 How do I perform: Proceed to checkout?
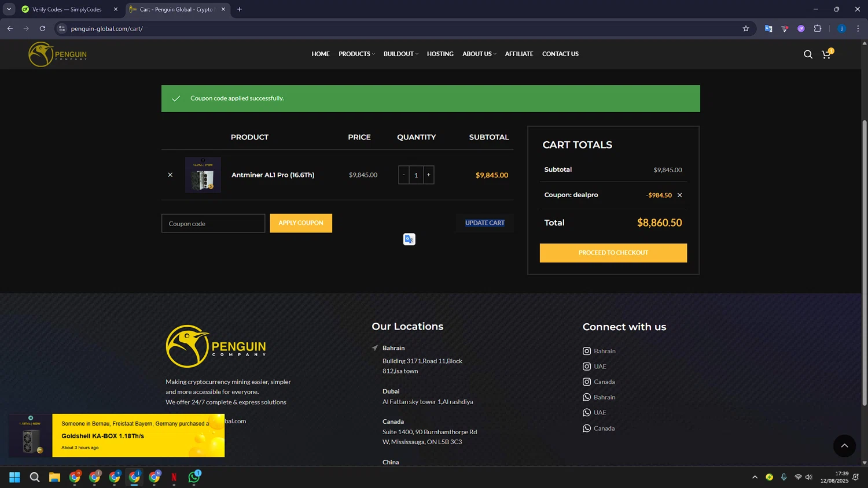tap(613, 253)
